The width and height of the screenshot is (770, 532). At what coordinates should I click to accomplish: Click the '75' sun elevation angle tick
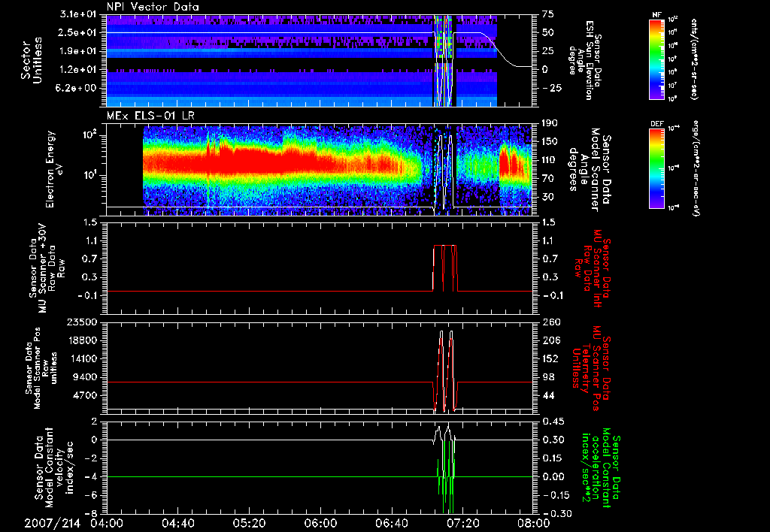point(548,14)
